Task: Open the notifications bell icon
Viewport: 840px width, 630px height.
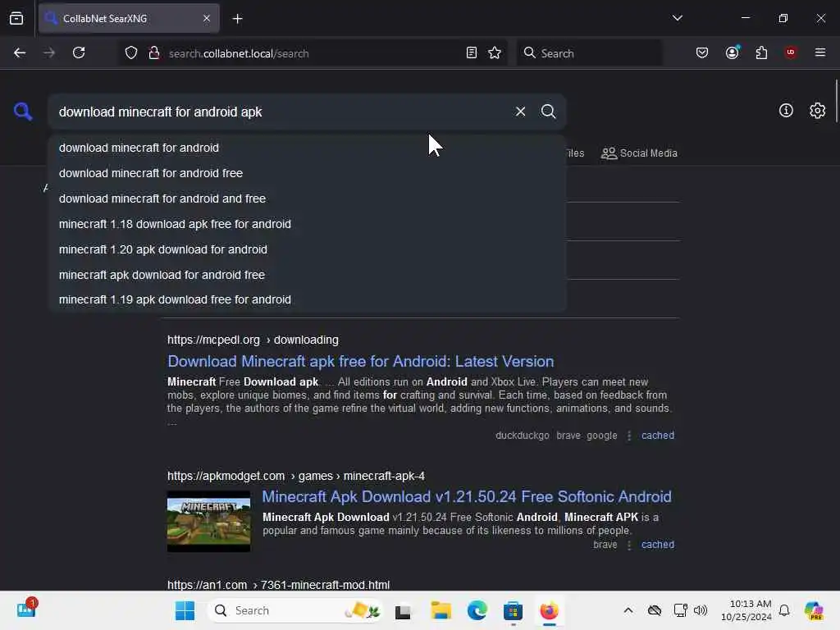Action: click(x=784, y=610)
